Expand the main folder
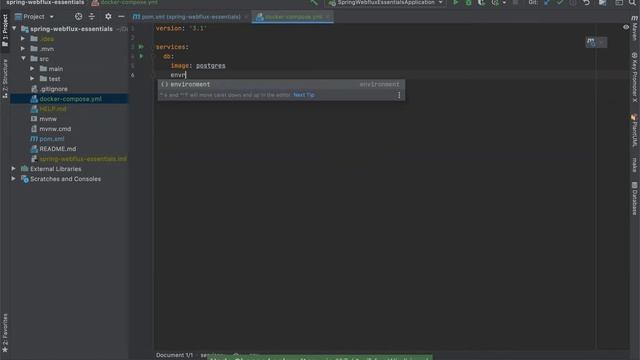Image resolution: width=640 pixels, height=360 pixels. [33, 69]
